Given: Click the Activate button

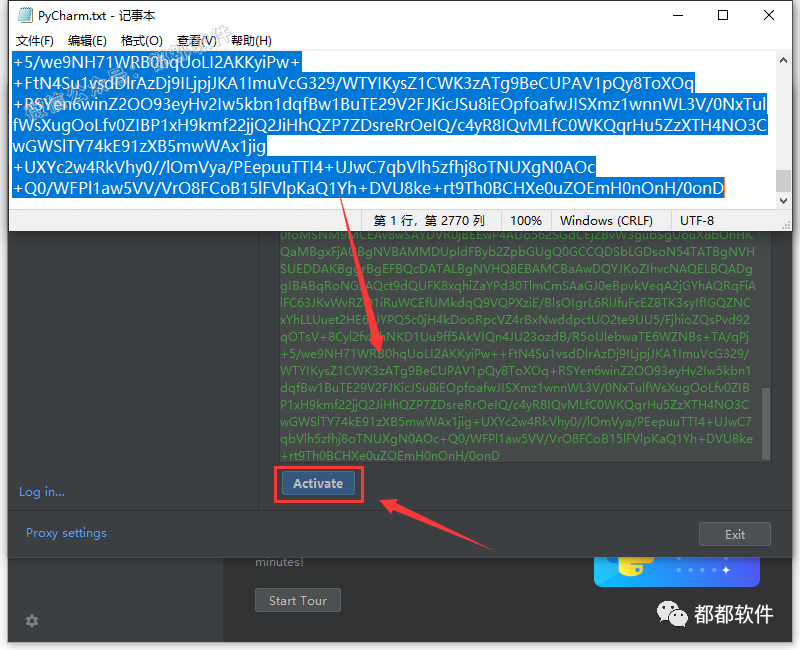Looking at the screenshot, I should click(x=318, y=483).
